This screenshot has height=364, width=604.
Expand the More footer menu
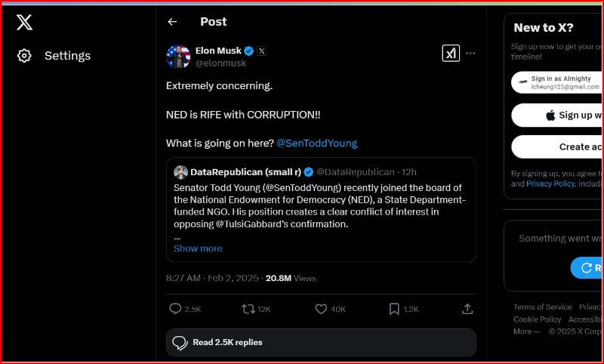click(526, 332)
